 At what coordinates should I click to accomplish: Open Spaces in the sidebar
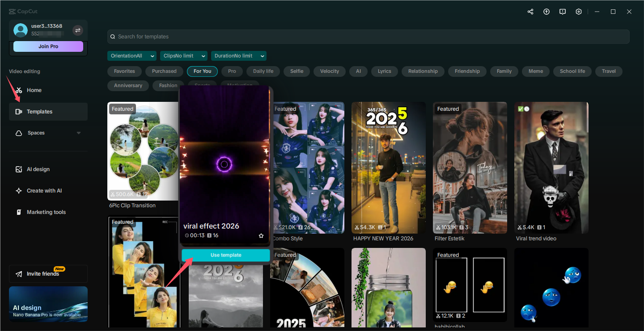point(48,133)
